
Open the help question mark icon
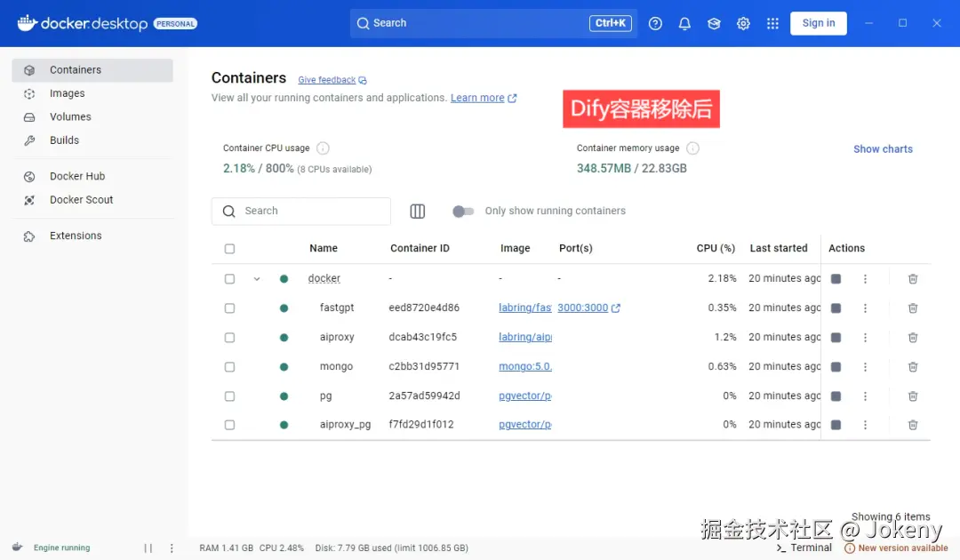click(655, 23)
